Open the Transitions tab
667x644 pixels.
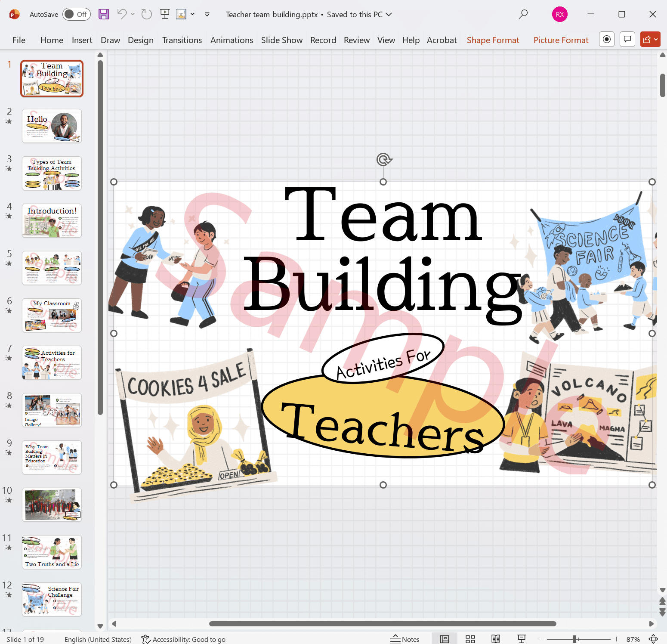coord(182,40)
